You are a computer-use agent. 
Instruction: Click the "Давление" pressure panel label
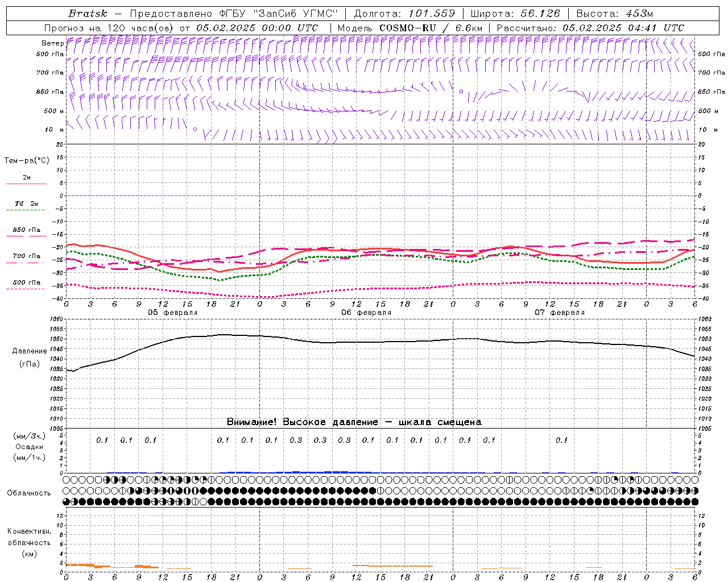[x=30, y=351]
